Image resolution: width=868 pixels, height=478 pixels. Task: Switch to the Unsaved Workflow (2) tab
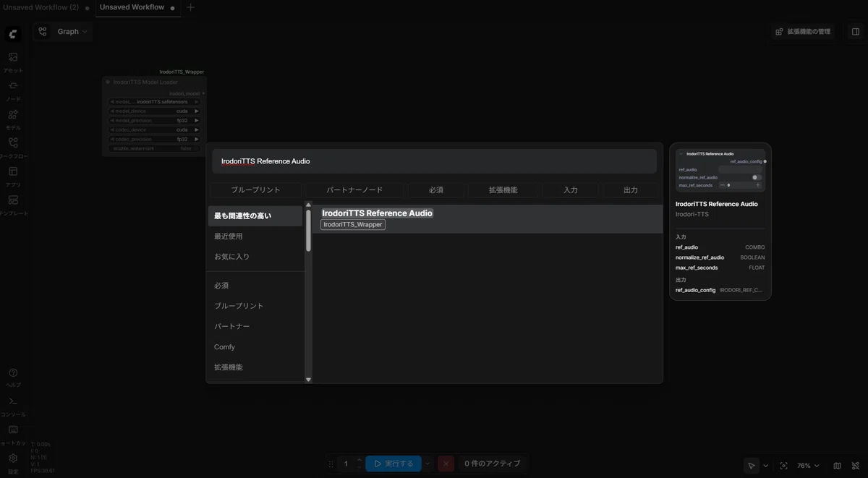click(41, 7)
